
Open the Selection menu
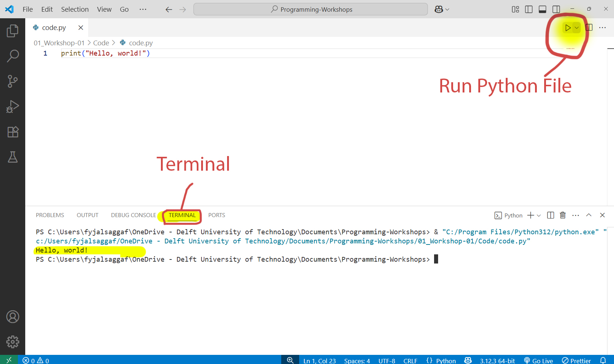pyautogui.click(x=75, y=10)
